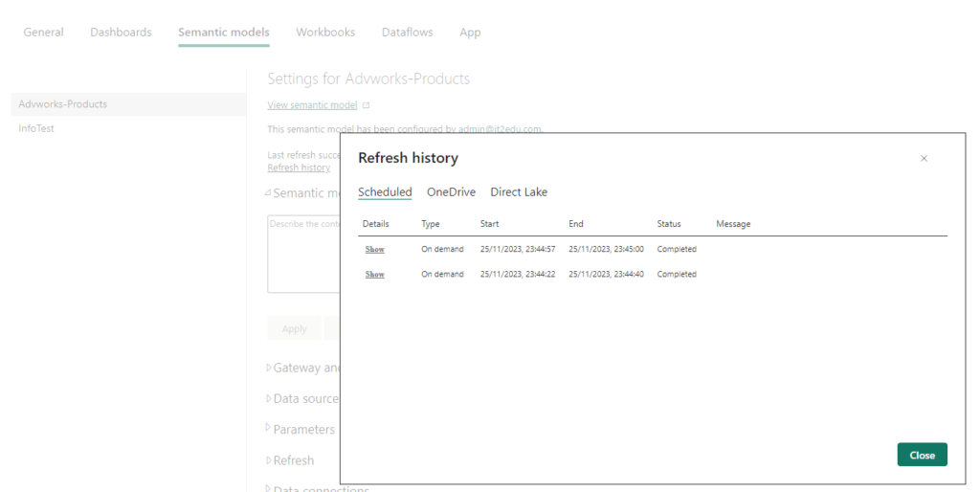Open the General settings tab
This screenshot has height=492, width=980.
[43, 33]
